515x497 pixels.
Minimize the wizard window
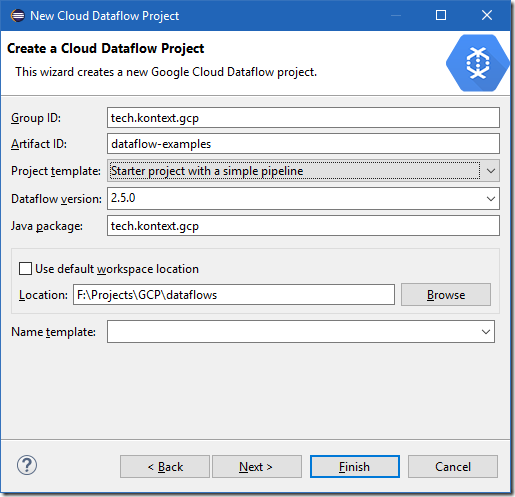point(396,15)
